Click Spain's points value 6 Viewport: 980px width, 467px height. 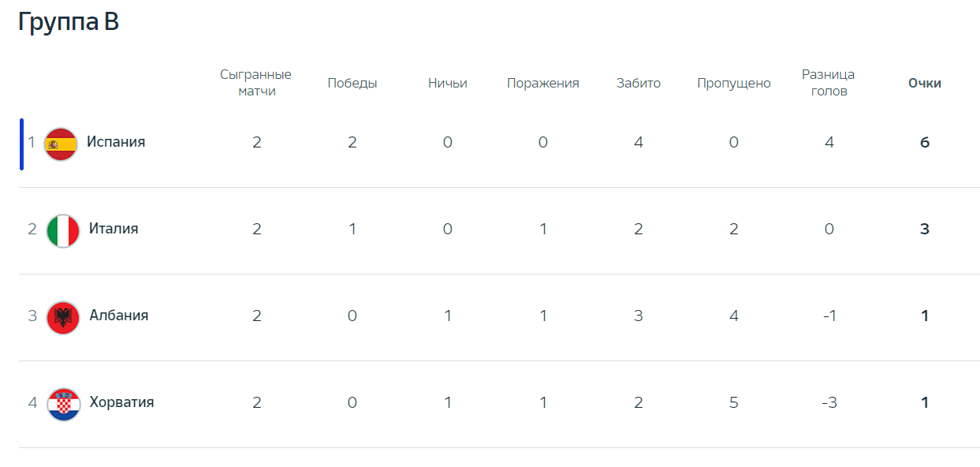click(x=925, y=143)
